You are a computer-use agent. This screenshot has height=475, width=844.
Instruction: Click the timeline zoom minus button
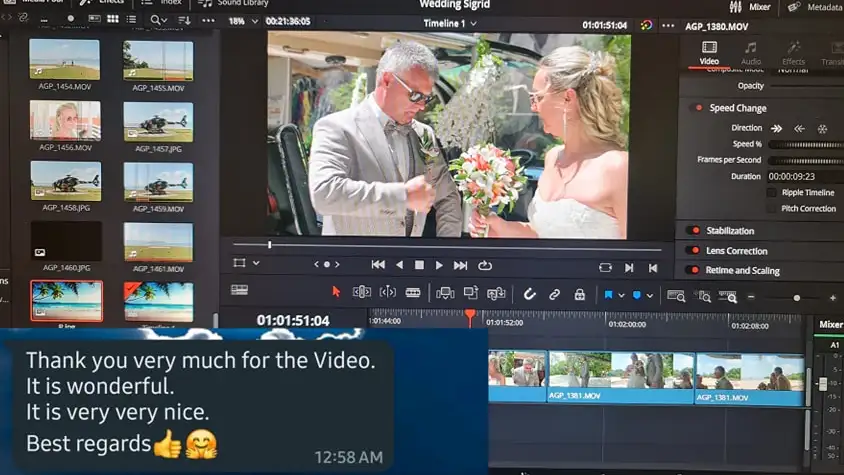point(751,297)
